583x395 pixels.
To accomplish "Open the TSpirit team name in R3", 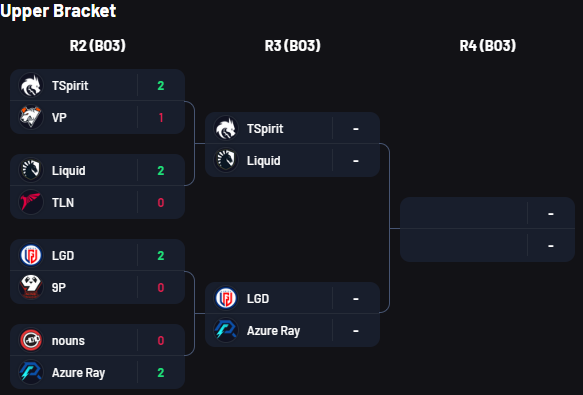I will (265, 129).
